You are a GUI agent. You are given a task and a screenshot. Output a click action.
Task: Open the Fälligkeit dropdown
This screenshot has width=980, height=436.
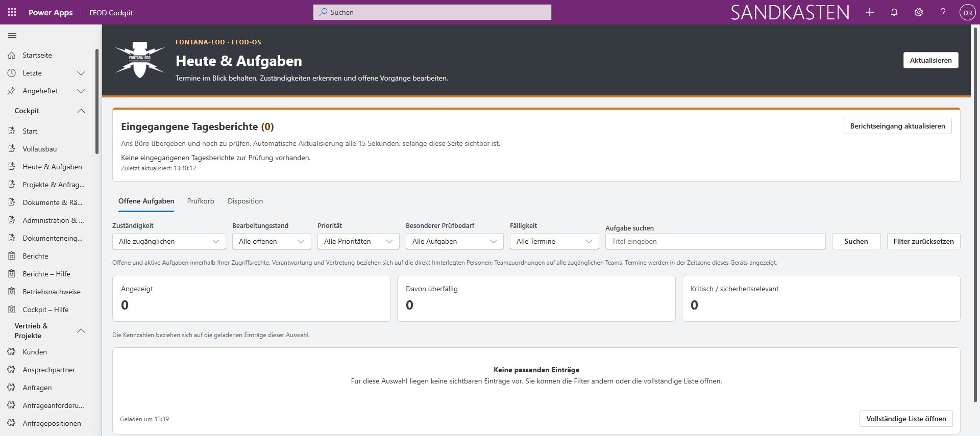coord(554,241)
